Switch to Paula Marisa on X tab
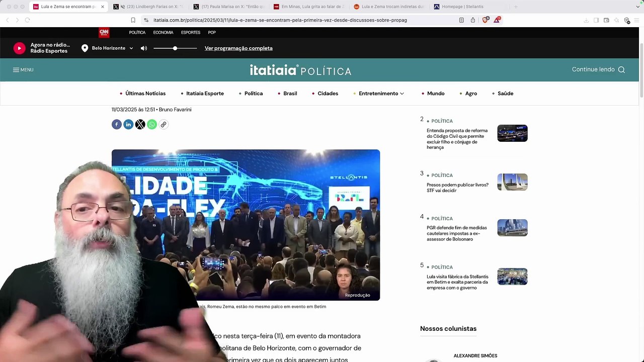Screen dimensions: 644x362 (229, 7)
